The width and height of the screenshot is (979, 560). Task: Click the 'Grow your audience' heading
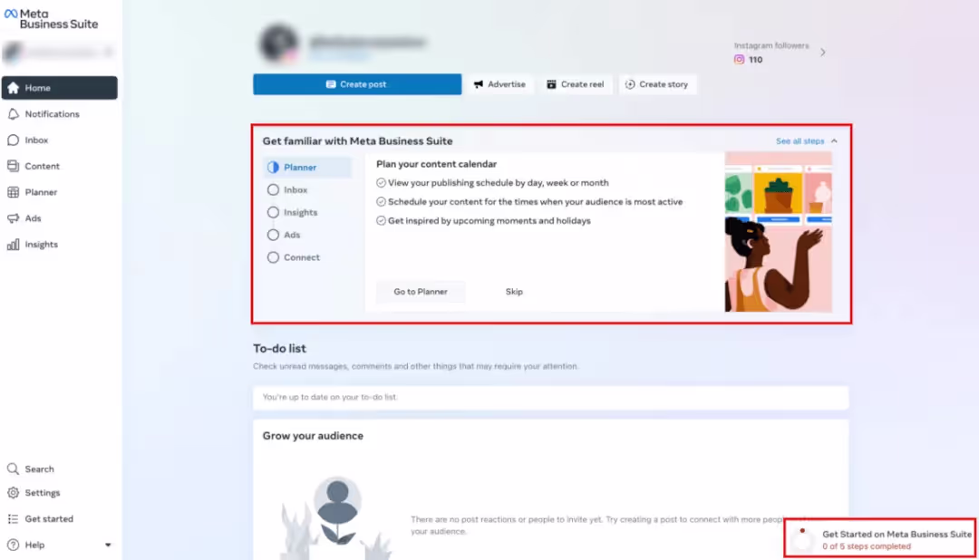point(313,436)
